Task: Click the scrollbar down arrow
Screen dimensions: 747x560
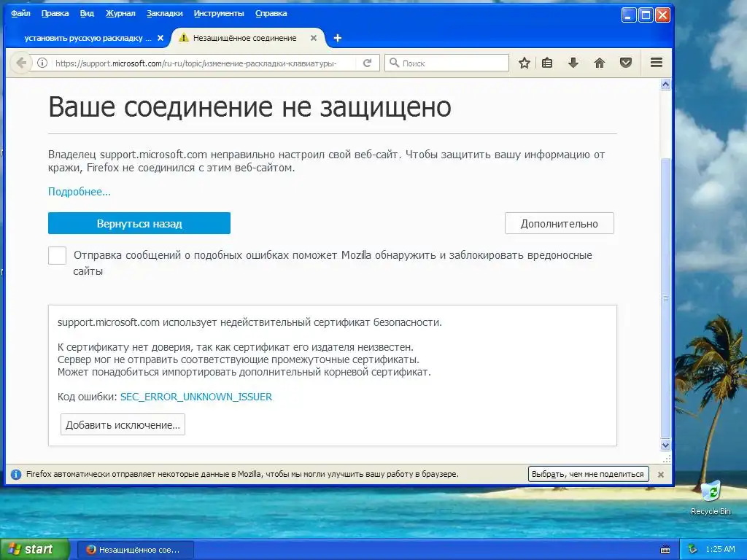Action: (x=666, y=446)
